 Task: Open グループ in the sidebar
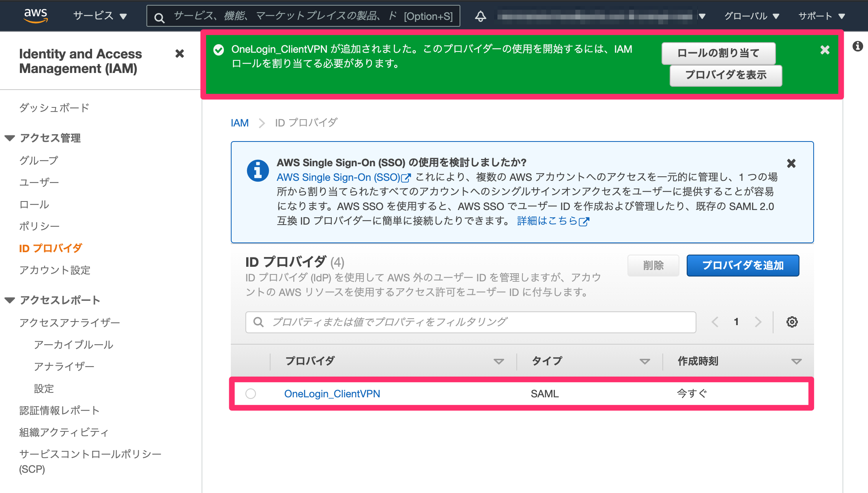(x=39, y=161)
